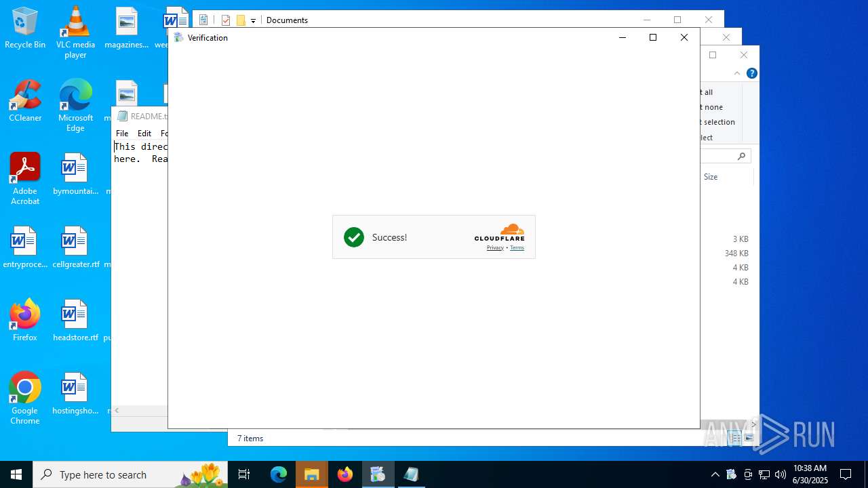Viewport: 868px width, 488px height.
Task: Click the Cloudflare logo
Action: click(x=500, y=232)
